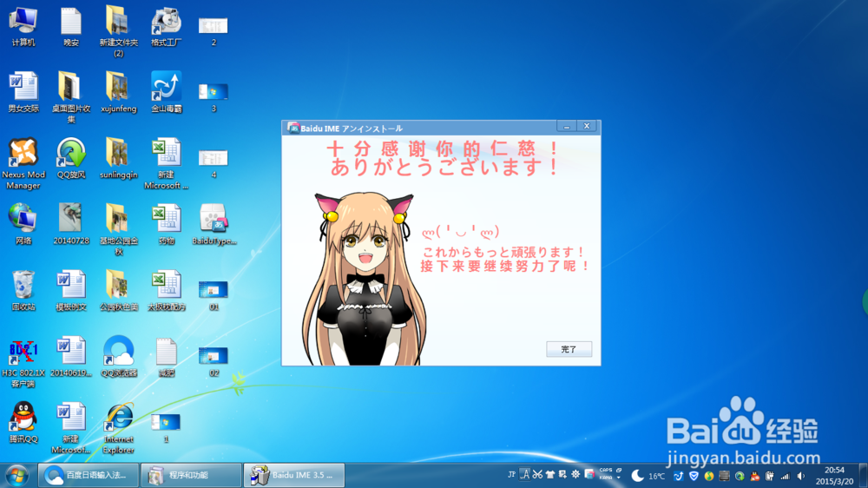868x488 pixels.
Task: Click the 完了 button in the uninstaller
Action: (x=569, y=349)
